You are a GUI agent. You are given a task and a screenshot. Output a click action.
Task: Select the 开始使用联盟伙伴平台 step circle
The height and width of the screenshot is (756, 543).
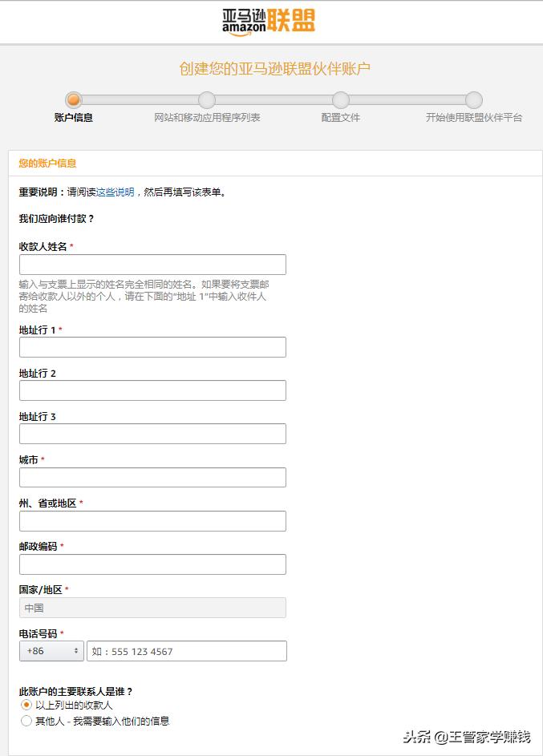474,99
